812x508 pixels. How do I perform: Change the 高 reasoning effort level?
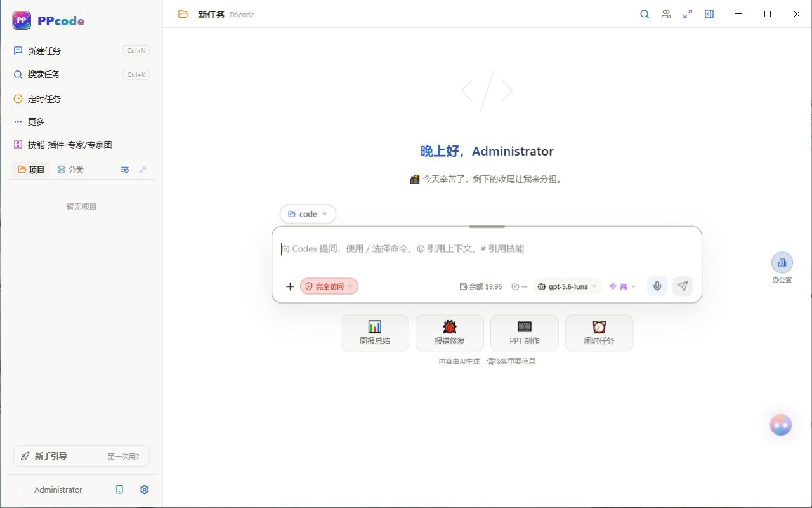622,286
